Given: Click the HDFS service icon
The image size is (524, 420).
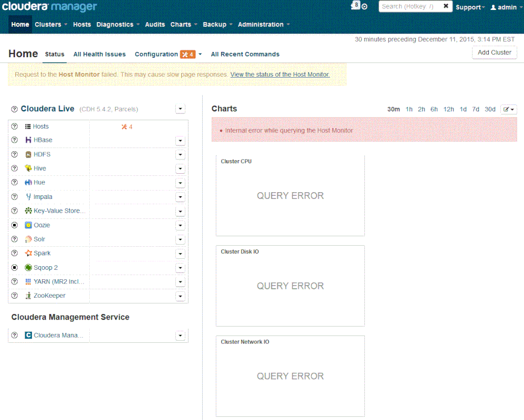Looking at the screenshot, I should (28, 154).
